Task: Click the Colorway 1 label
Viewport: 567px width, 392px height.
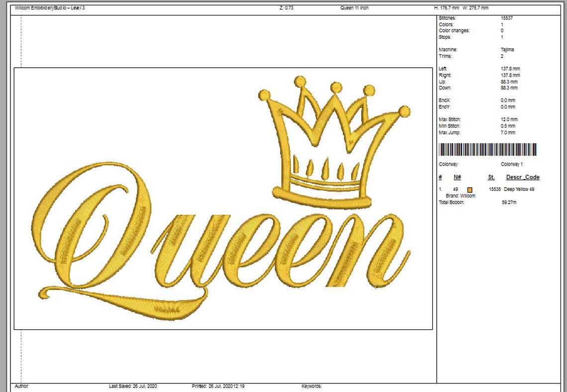Action: pos(512,163)
